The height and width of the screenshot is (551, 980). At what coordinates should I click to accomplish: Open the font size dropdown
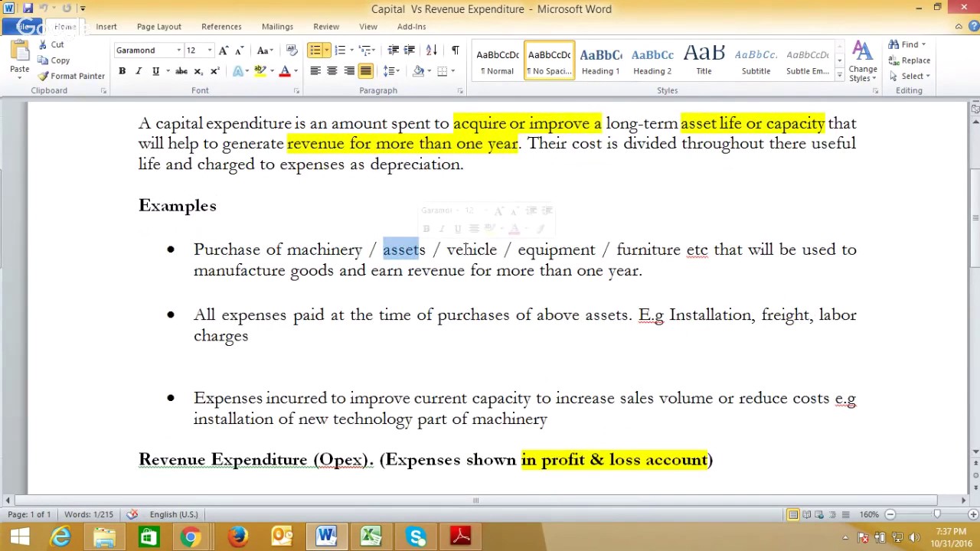[x=210, y=51]
